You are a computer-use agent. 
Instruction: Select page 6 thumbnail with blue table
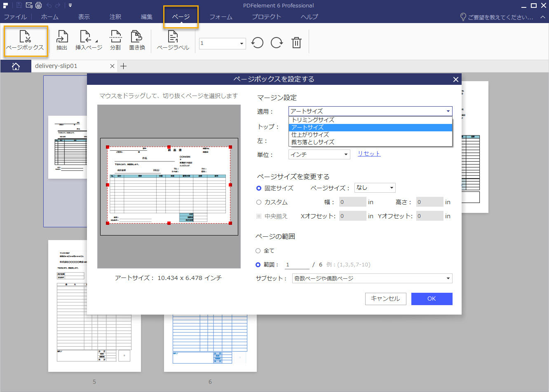tap(210, 343)
